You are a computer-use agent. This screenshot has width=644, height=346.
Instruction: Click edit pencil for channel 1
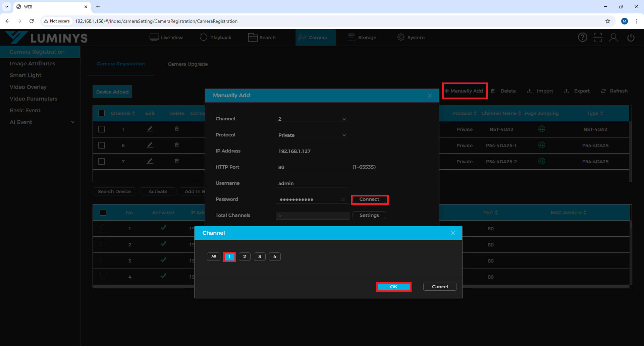click(x=150, y=129)
